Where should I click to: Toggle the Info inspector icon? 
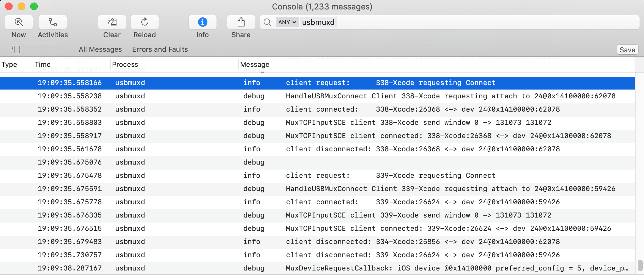coord(203,22)
